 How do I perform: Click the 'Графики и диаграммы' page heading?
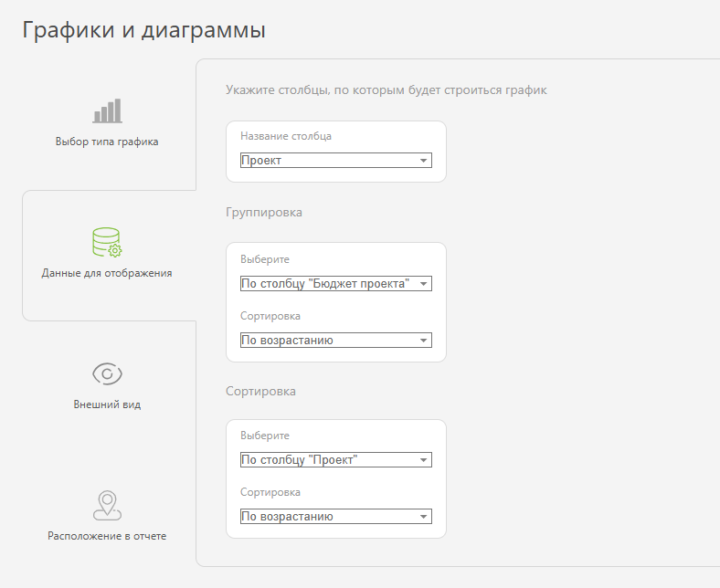(143, 30)
